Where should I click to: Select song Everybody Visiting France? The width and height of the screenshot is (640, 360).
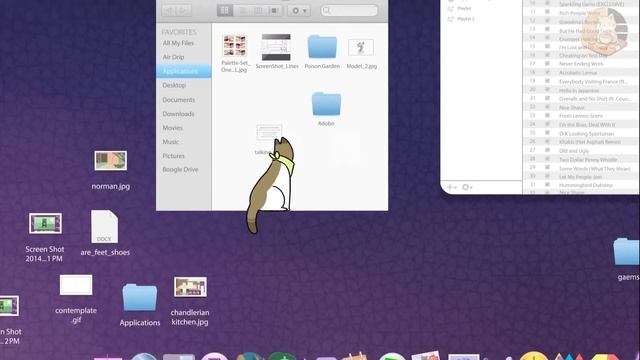tap(593, 82)
